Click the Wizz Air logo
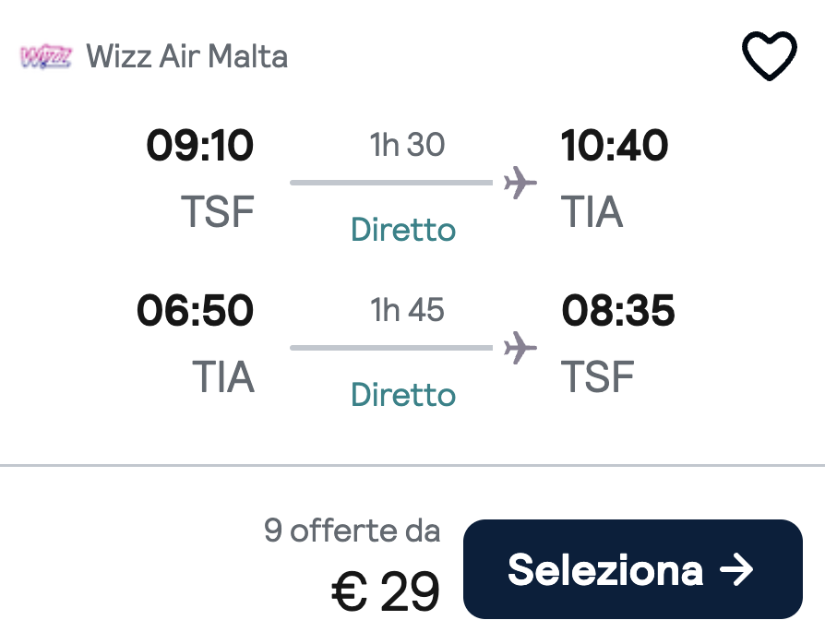 click(46, 56)
